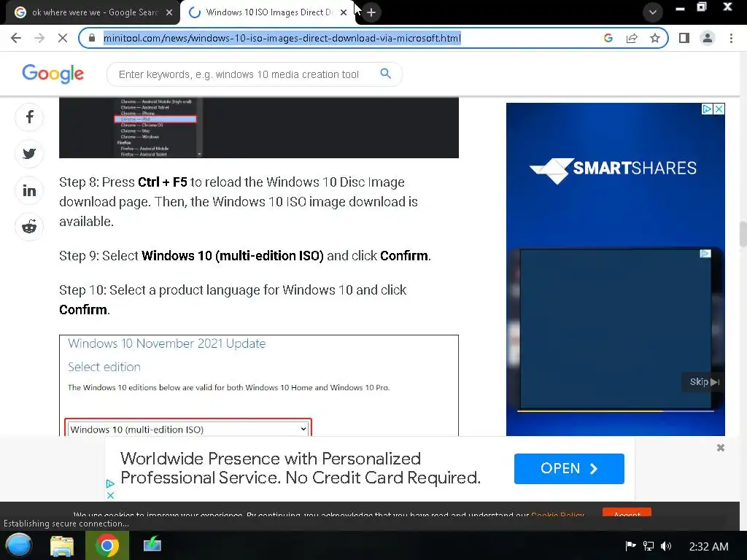Click the 2:32 AM clock
747x560 pixels.
(708, 546)
